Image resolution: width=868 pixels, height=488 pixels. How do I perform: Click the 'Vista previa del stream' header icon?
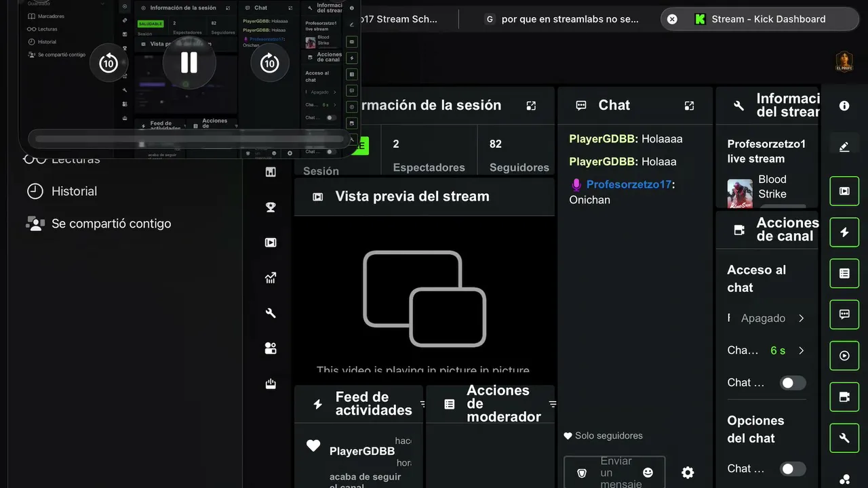[317, 197]
